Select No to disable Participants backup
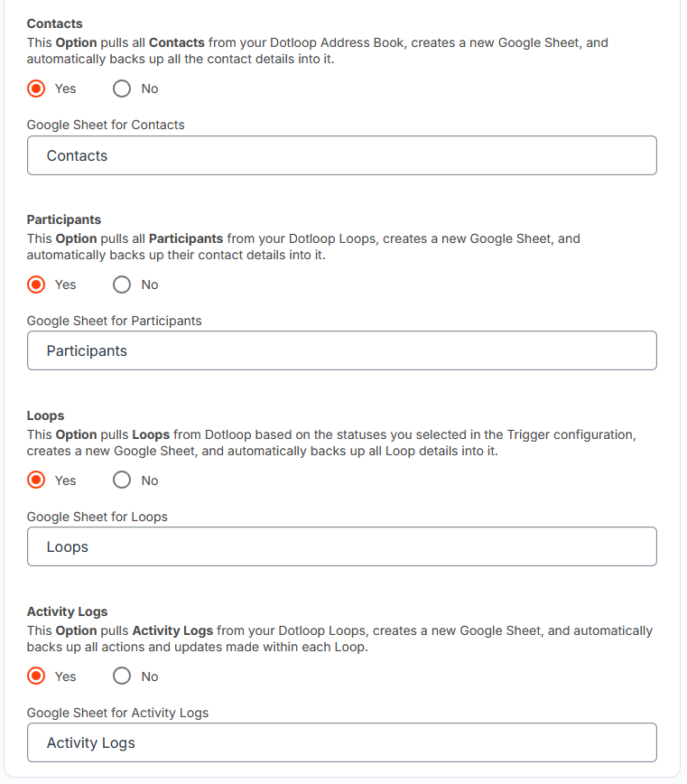 tap(122, 285)
